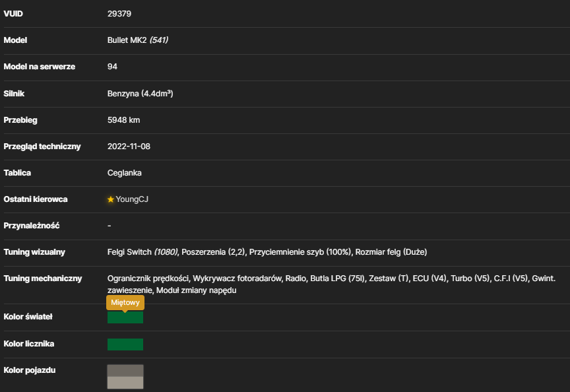Click the Miętowy color tooltip
Screen dimensions: 570x392
point(125,302)
